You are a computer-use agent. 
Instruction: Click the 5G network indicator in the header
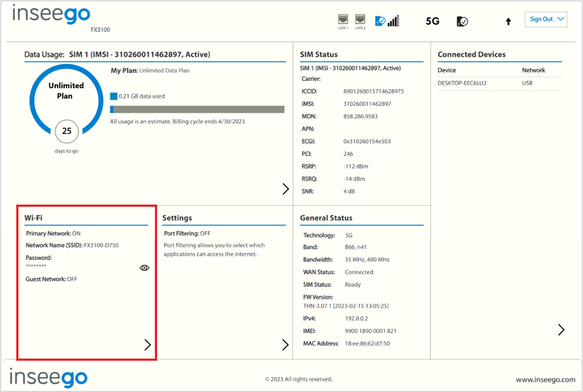(x=432, y=21)
